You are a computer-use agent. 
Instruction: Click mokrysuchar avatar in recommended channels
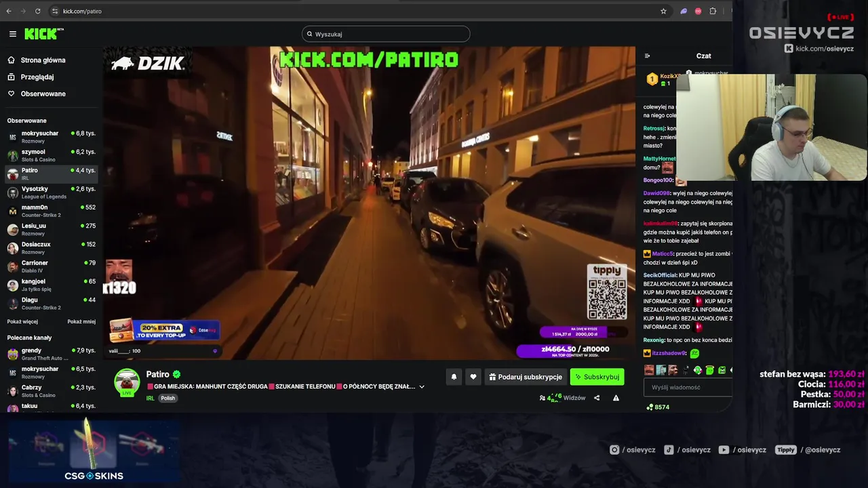12,373
